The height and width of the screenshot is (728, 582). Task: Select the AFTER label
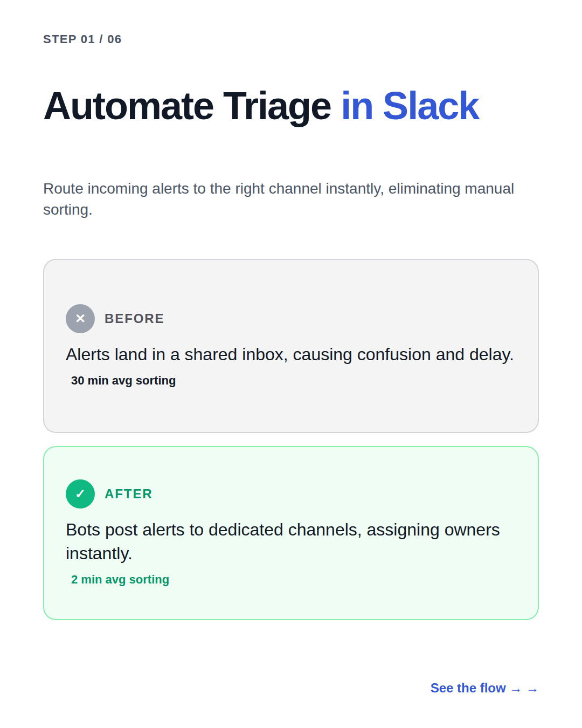click(x=128, y=494)
